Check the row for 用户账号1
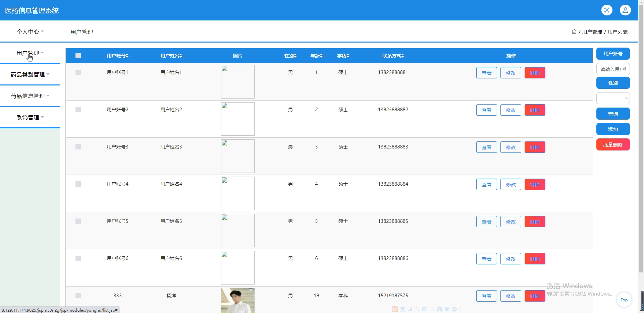Screen dimensions: 644x313 pos(78,72)
